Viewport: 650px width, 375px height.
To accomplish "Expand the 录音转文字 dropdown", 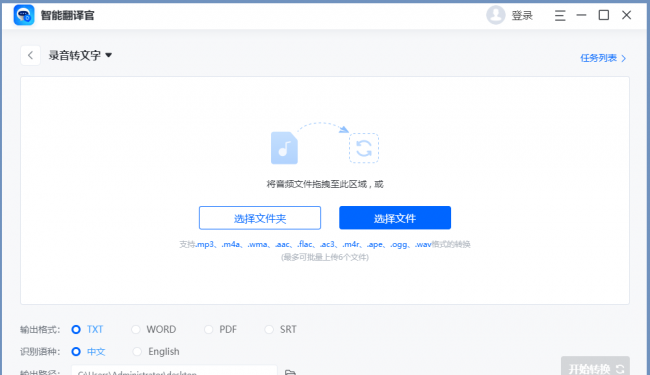I will coord(80,55).
